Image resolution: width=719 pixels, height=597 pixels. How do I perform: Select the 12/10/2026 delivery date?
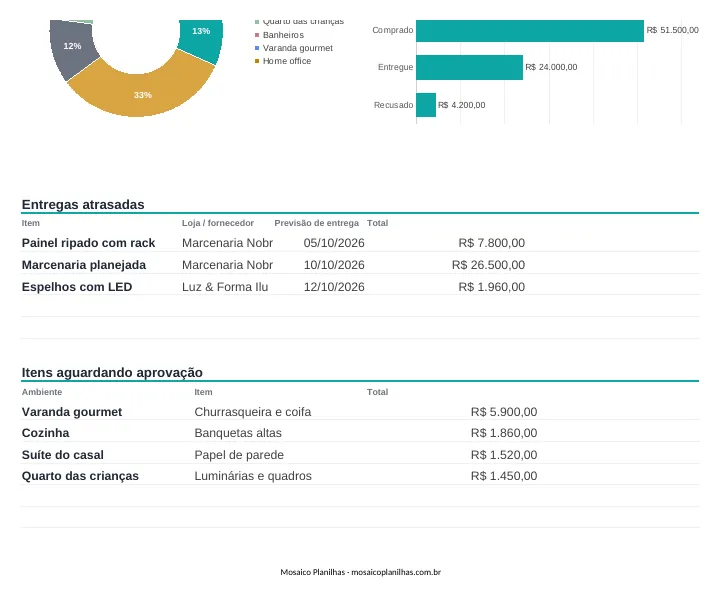(x=334, y=287)
